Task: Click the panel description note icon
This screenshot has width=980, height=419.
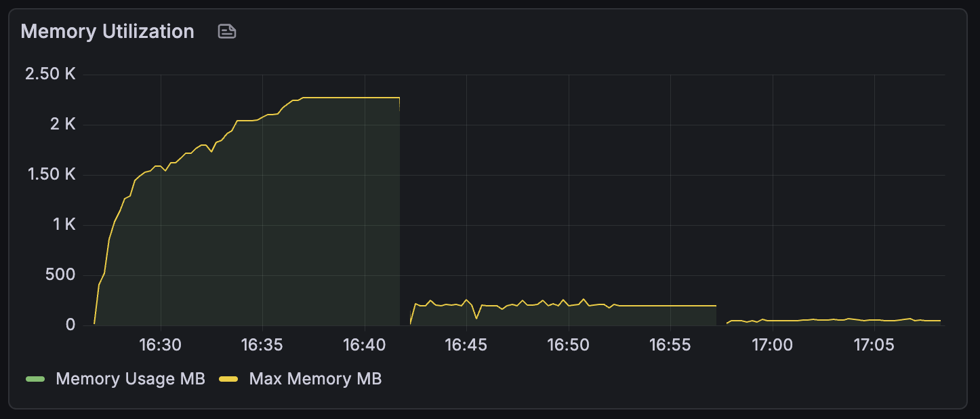Action: 227,31
